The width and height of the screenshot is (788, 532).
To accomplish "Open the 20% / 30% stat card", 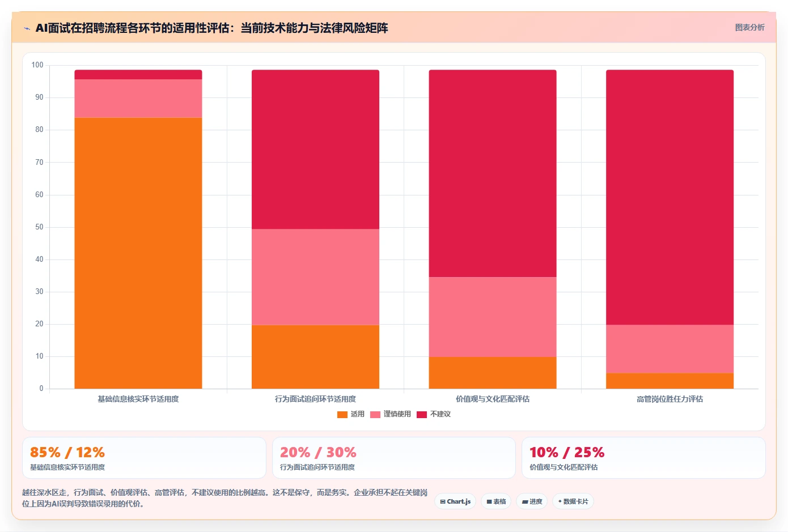I will [394, 458].
